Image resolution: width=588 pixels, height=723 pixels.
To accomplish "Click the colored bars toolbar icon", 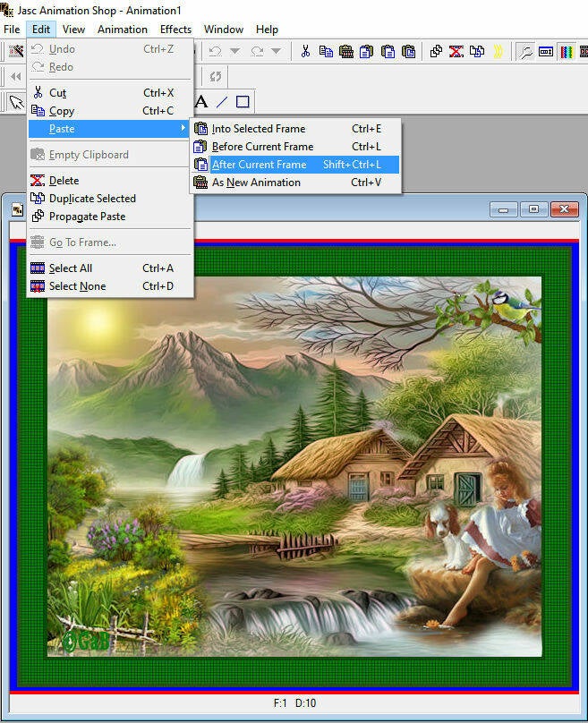I will pyautogui.click(x=567, y=51).
